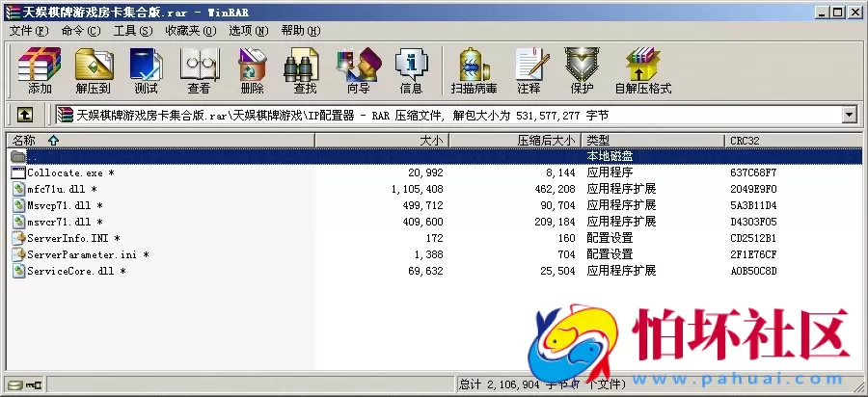Click the 添加 (Add) toolbar icon
Viewport: 868px width, 397px height.
pos(39,70)
